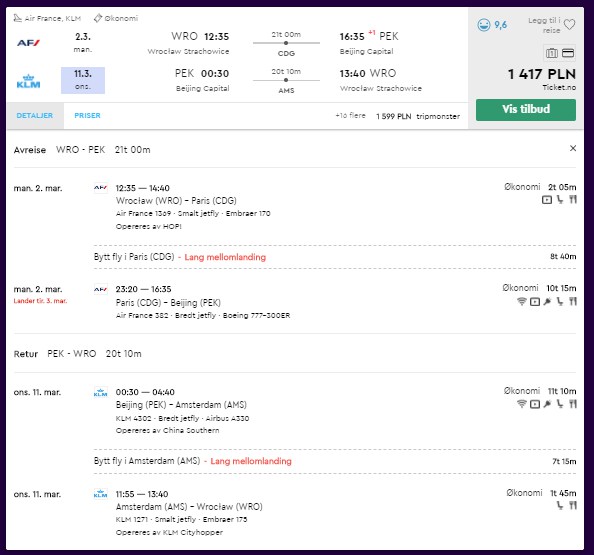Click entertainment icon on Wrocław–Paris flight

point(547,200)
